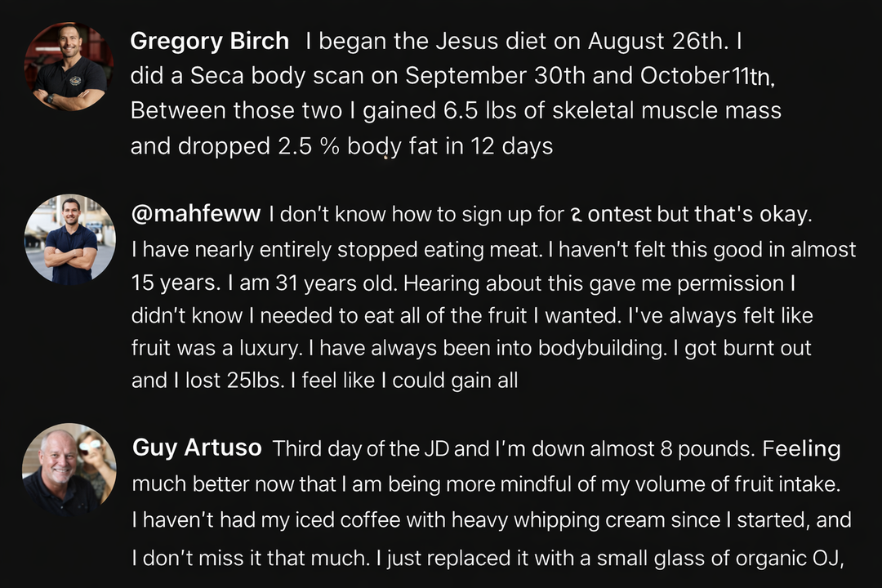Open the Gregory Birch username link
Viewport: 882px width, 588px height.
(210, 41)
